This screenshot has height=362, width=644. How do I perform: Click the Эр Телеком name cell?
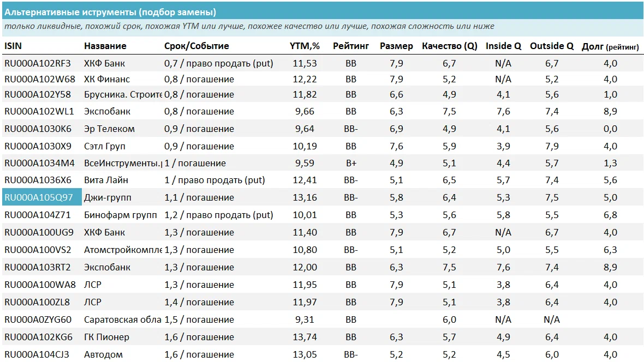point(109,129)
